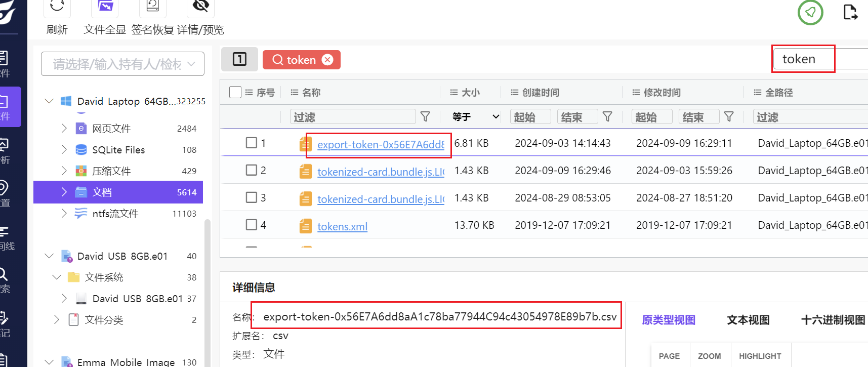Open the tokens.xml file link
Viewport: 868px width, 367px height.
[342, 227]
